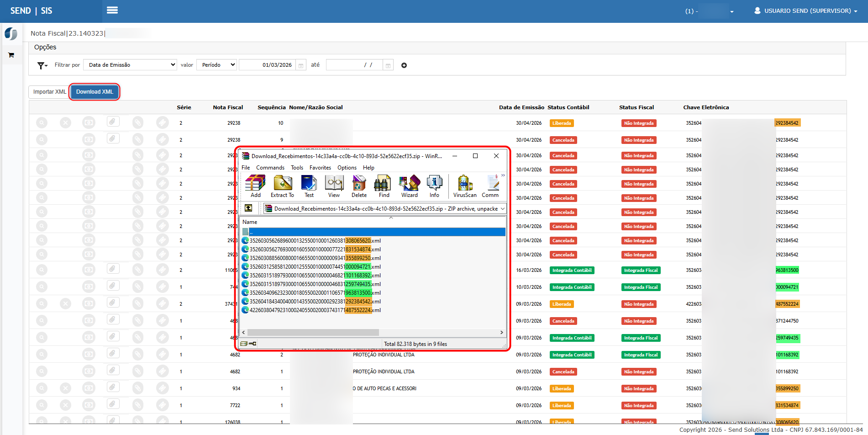
Task: Open the WinRAR Wizard tool
Action: (x=410, y=183)
